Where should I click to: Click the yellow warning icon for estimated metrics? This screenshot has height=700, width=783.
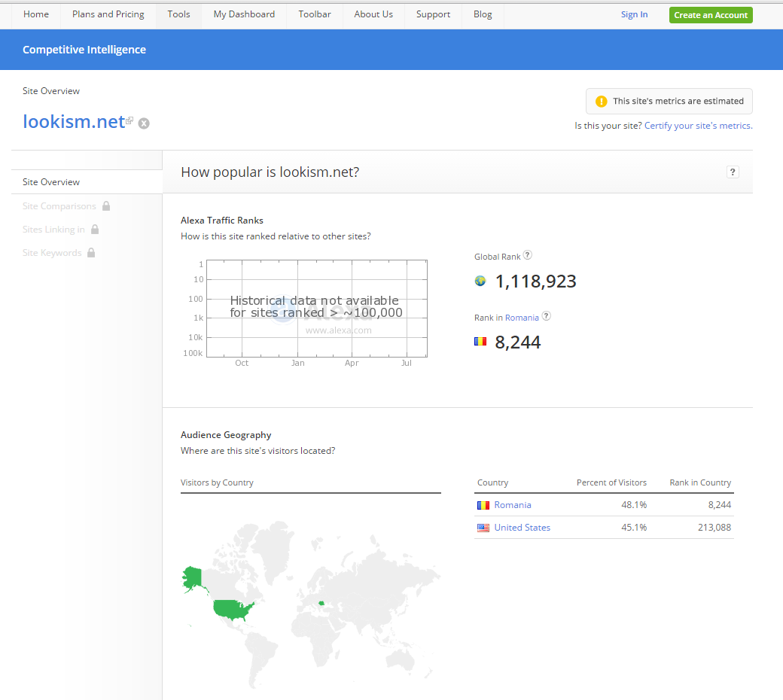click(x=602, y=102)
